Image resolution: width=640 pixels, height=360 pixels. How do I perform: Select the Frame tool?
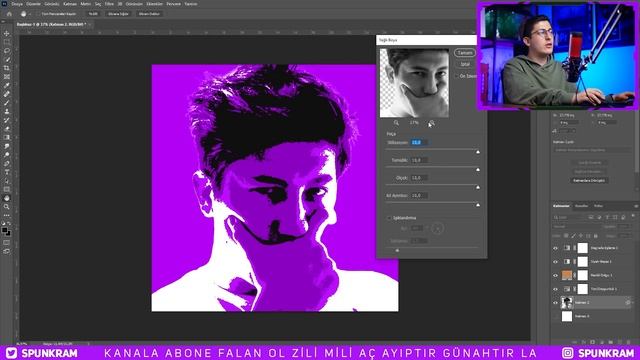pyautogui.click(x=7, y=77)
